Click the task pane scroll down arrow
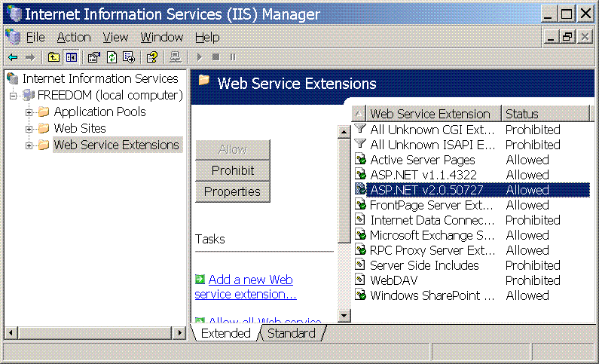This screenshot has height=364, width=599. (x=344, y=316)
